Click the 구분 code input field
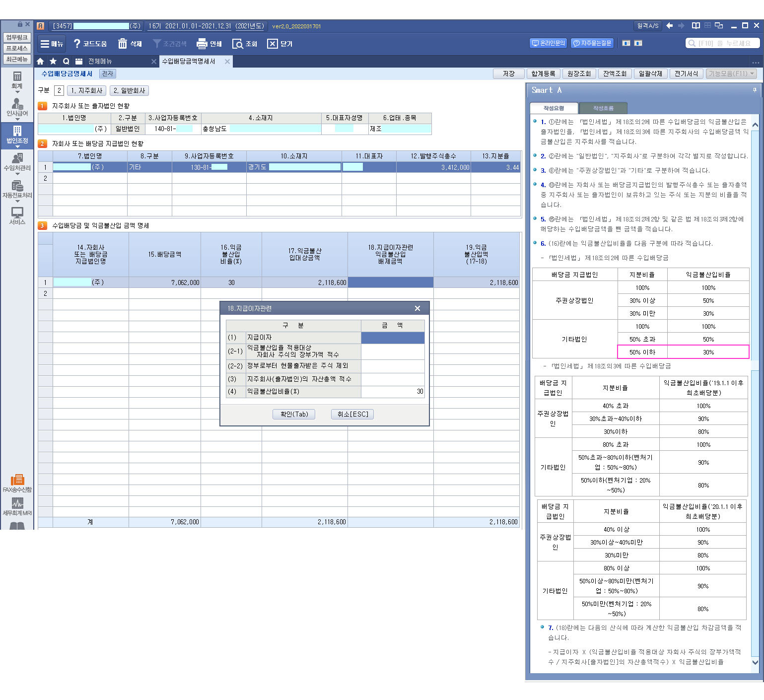 tap(59, 90)
